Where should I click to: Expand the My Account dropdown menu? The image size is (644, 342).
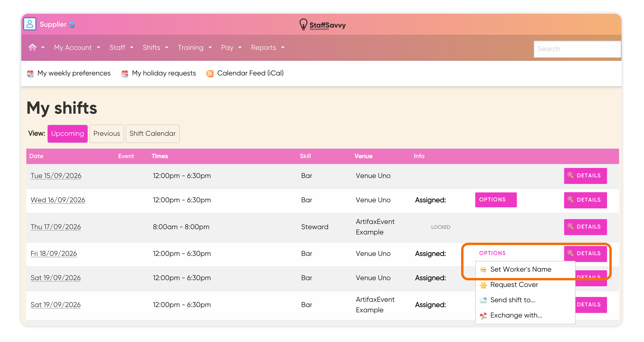coord(77,47)
